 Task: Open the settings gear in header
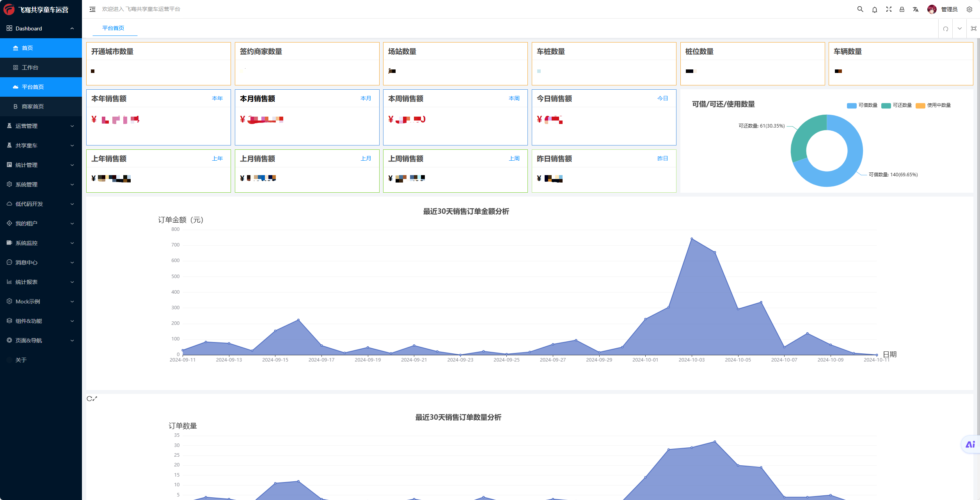tap(969, 9)
